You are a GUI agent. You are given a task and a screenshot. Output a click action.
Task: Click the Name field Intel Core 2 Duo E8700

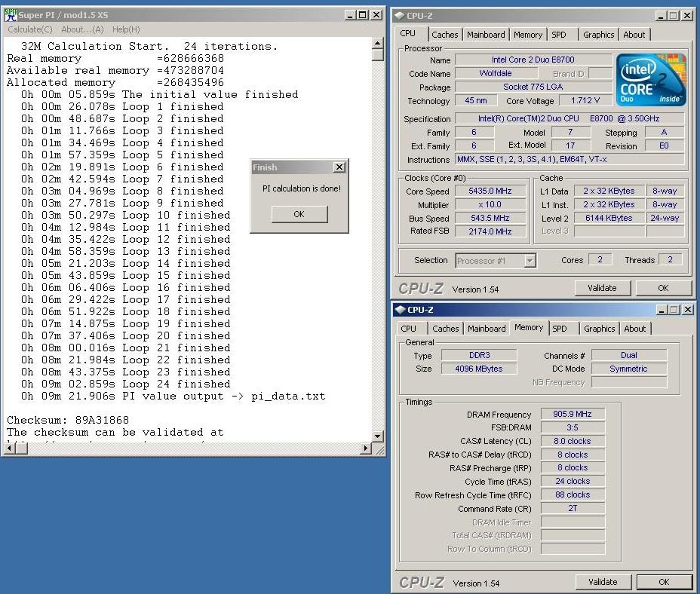[x=533, y=60]
